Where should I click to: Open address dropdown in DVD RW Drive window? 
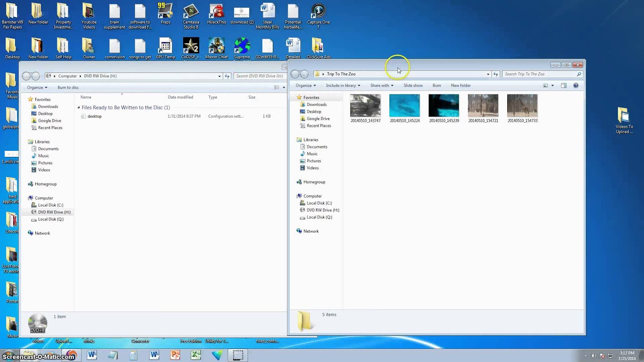tap(219, 76)
